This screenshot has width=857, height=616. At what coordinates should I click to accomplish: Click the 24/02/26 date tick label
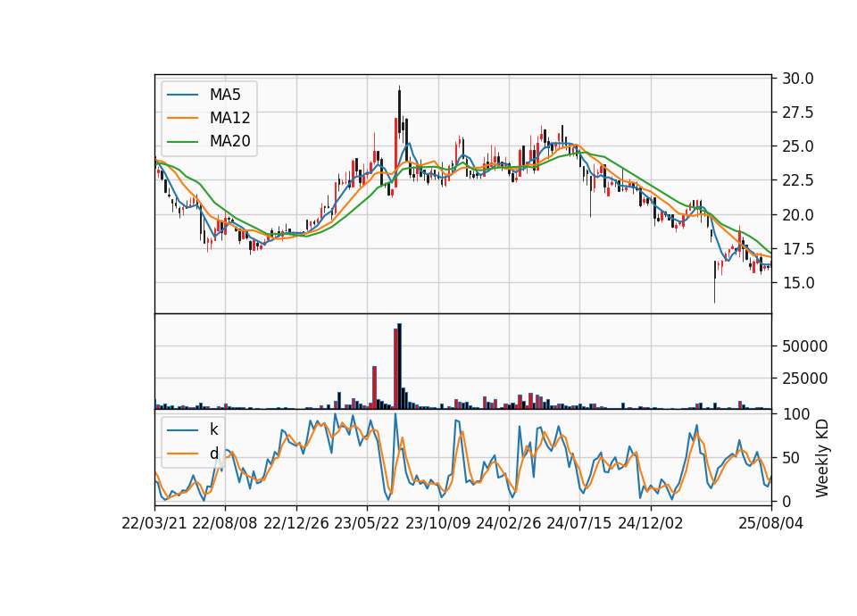point(508,523)
